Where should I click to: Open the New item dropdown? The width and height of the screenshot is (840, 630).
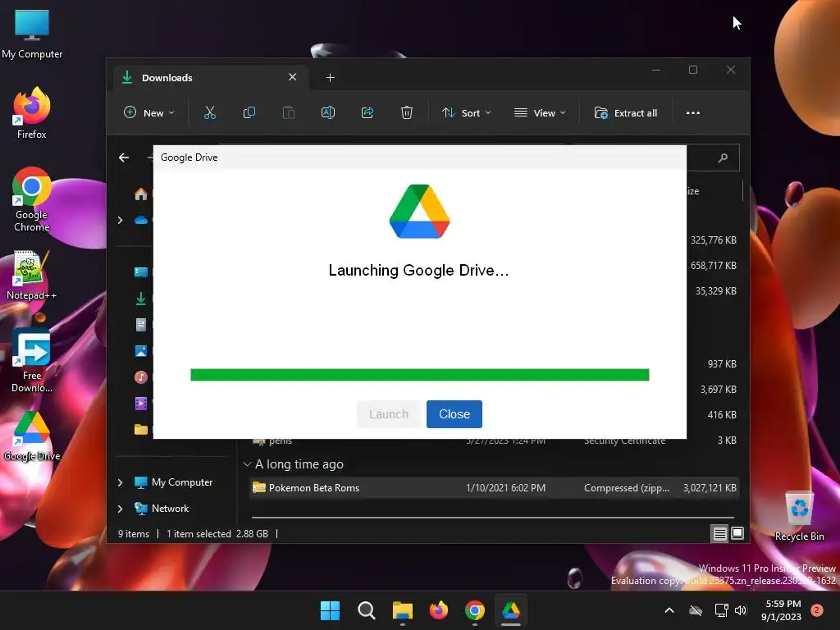click(149, 113)
